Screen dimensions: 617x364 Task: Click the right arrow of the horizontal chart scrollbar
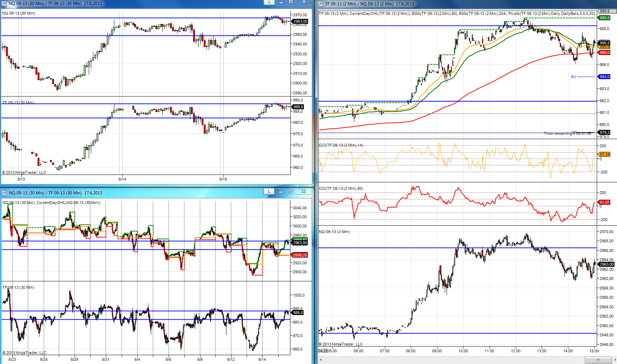coord(614,360)
